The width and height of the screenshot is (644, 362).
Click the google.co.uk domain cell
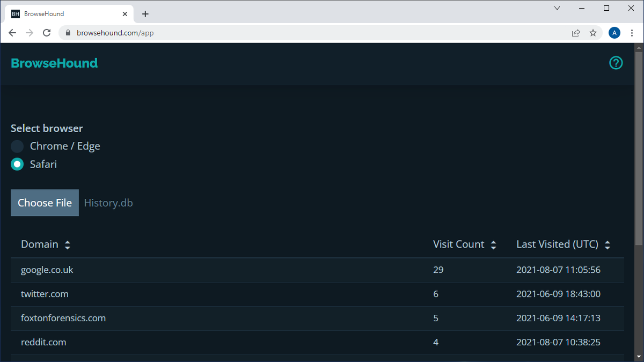click(x=47, y=270)
